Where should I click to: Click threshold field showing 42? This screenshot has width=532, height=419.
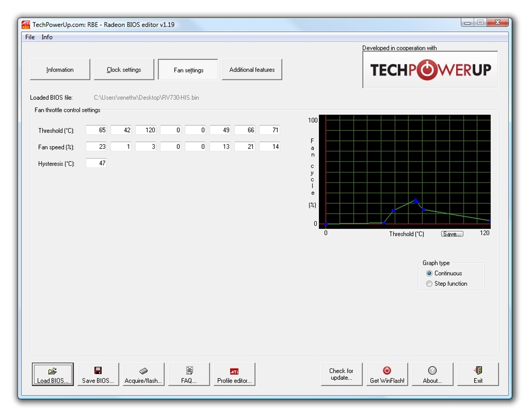click(x=121, y=130)
